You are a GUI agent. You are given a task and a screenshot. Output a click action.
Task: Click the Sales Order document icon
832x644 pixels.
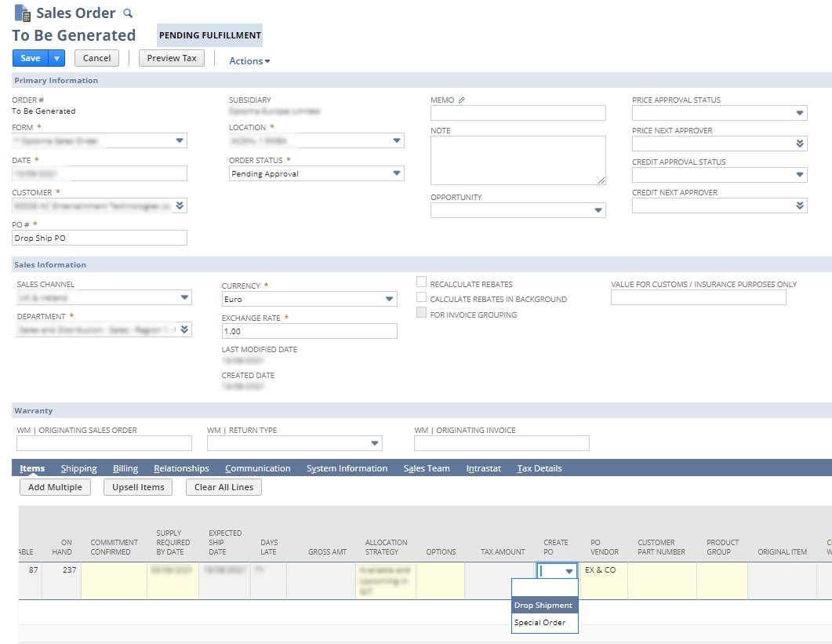(23, 13)
